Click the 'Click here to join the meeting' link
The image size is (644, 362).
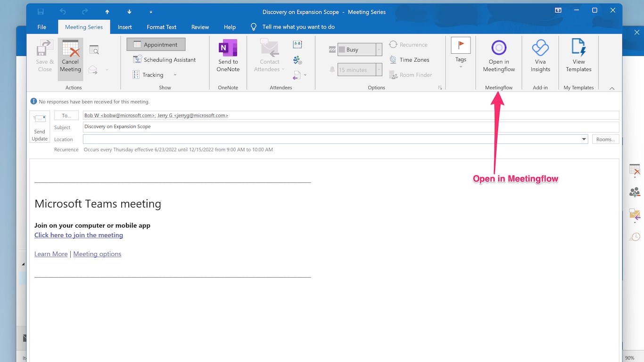[79, 235]
